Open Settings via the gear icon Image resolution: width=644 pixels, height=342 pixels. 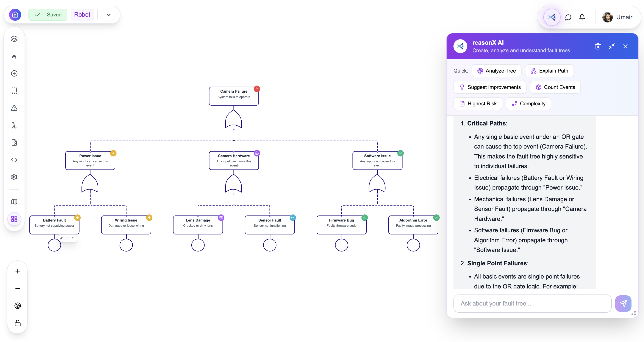[x=14, y=177]
